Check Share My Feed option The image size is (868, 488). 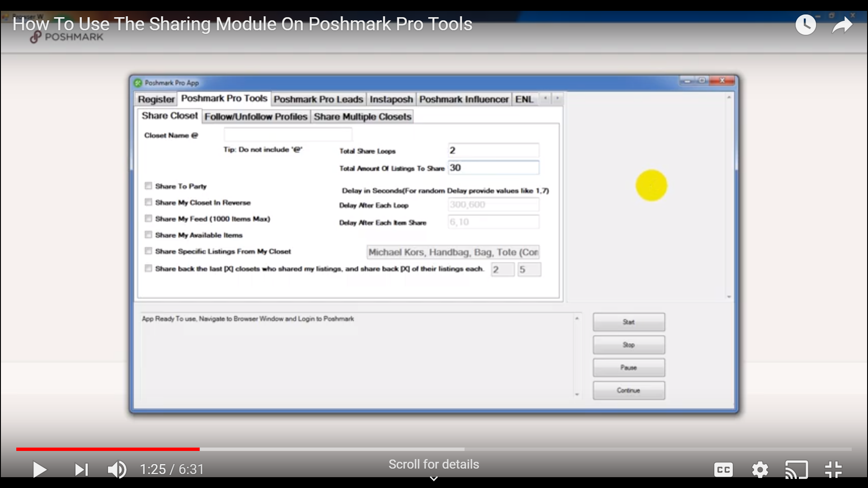click(x=148, y=218)
